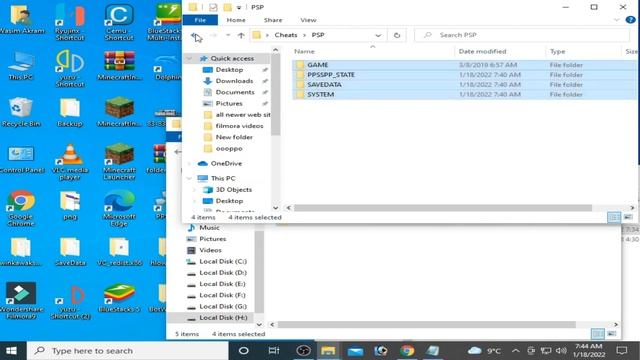Screen dimensions: 640x360
Task: Click the Search PSP field
Action: tap(522, 35)
